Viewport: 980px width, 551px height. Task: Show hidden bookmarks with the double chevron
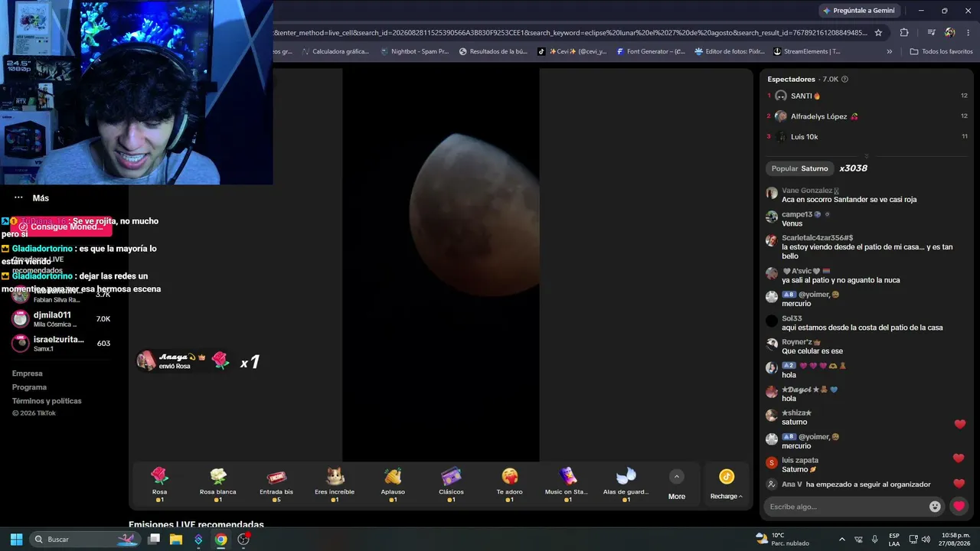(889, 51)
